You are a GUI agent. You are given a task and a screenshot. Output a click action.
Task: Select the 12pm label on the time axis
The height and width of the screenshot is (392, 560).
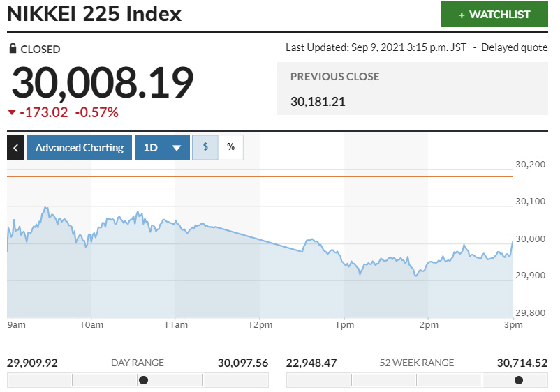(x=260, y=325)
